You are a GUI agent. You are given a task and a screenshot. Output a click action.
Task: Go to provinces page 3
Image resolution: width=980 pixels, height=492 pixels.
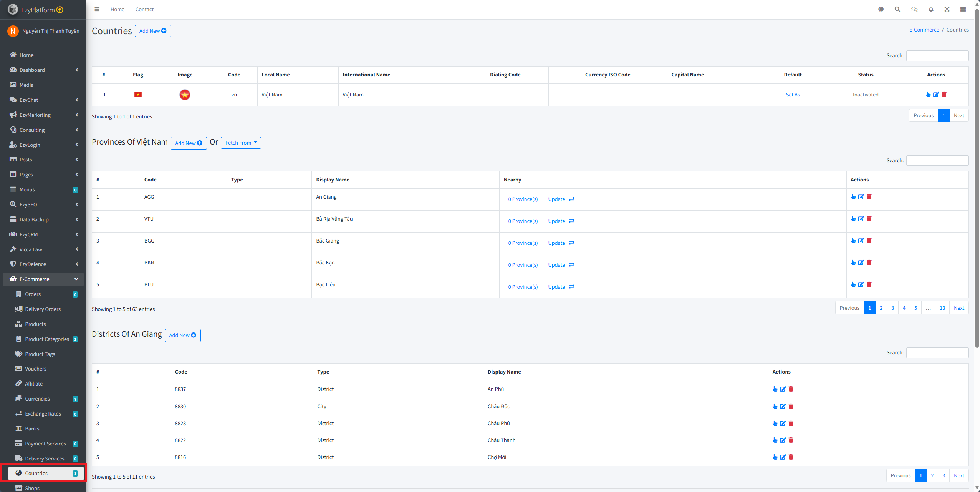coord(892,308)
